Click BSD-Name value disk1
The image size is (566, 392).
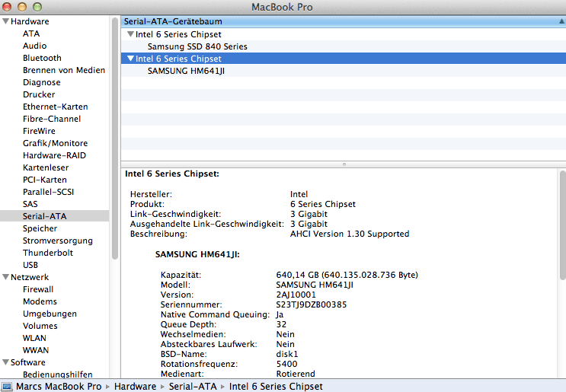(287, 354)
